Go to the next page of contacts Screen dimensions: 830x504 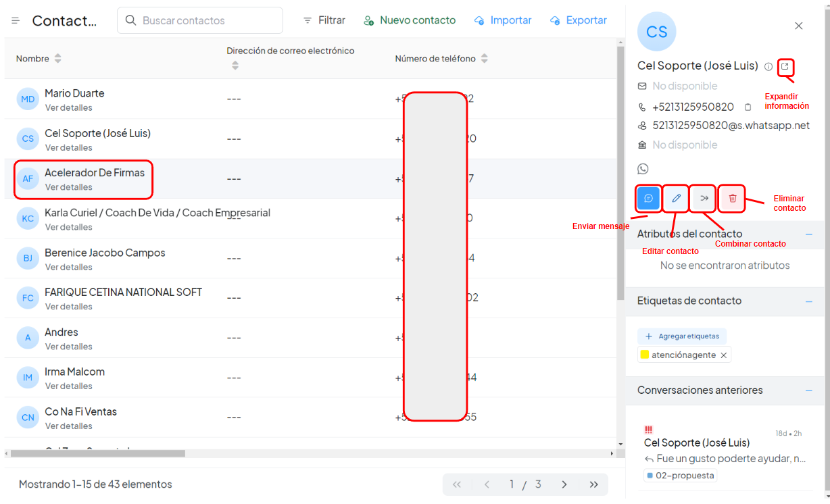564,484
